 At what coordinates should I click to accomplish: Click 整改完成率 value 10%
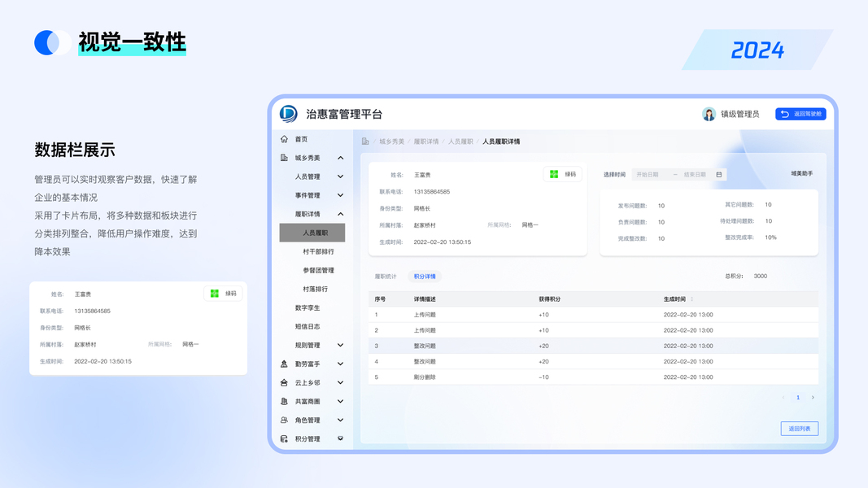(770, 238)
